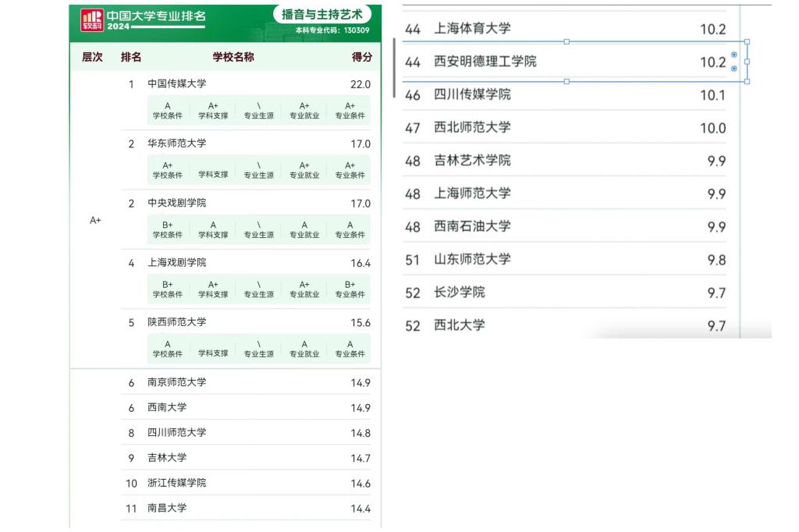Select the 中国传媒大学 school name

(x=177, y=84)
